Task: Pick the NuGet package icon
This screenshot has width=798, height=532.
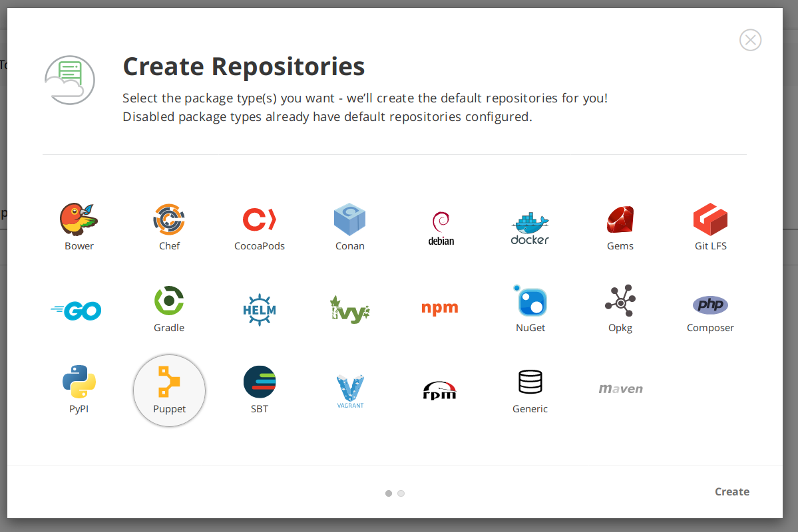Action: point(530,309)
